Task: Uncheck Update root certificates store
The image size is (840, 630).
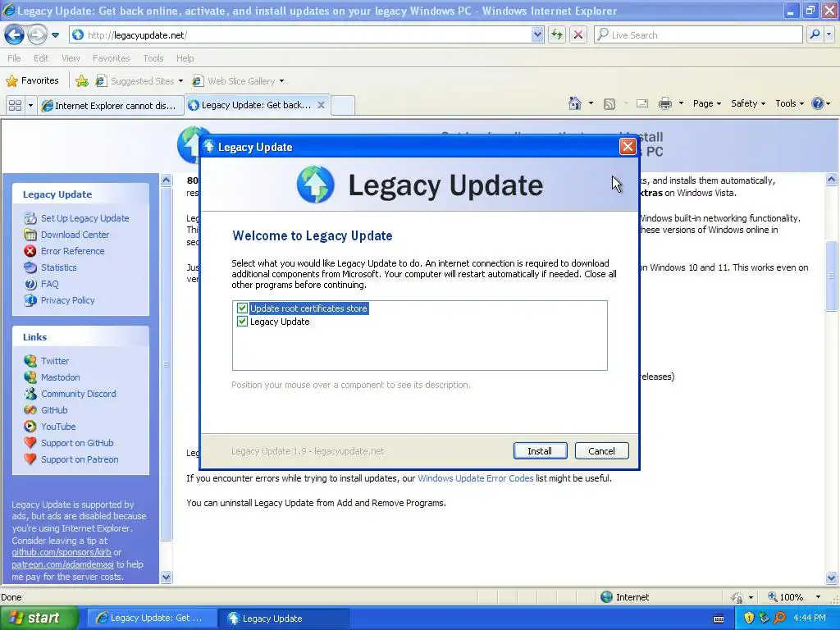Action: [242, 308]
